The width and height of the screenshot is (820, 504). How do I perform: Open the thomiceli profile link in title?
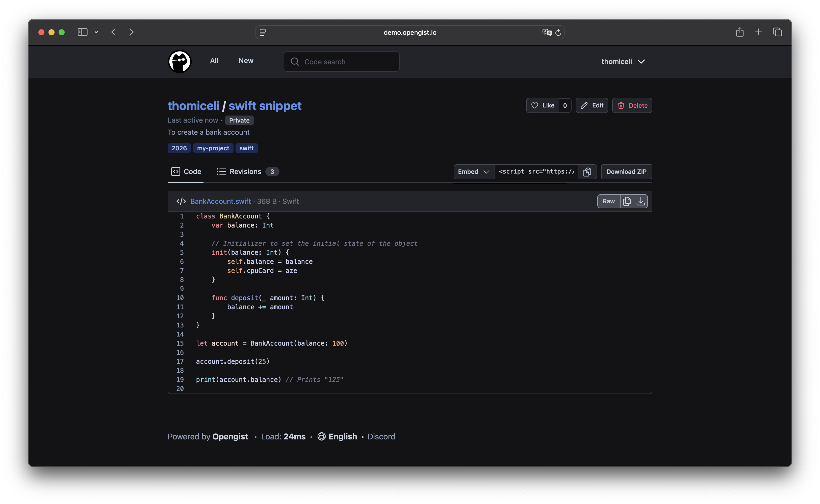(193, 106)
